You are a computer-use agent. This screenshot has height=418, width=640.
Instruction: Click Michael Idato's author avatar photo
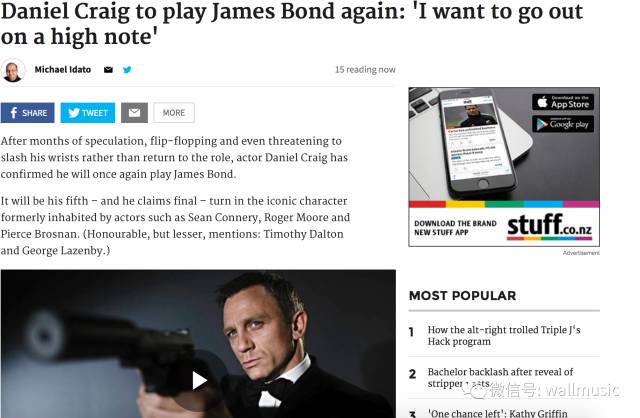pos(13,70)
